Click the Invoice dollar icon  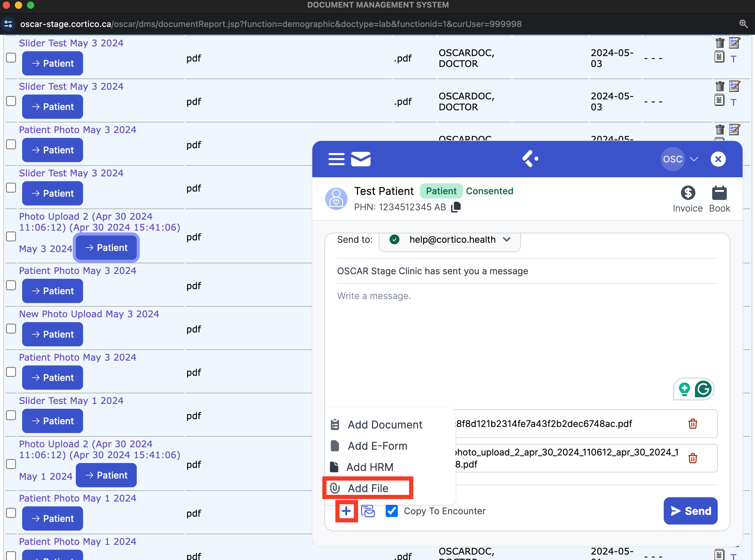click(x=687, y=193)
